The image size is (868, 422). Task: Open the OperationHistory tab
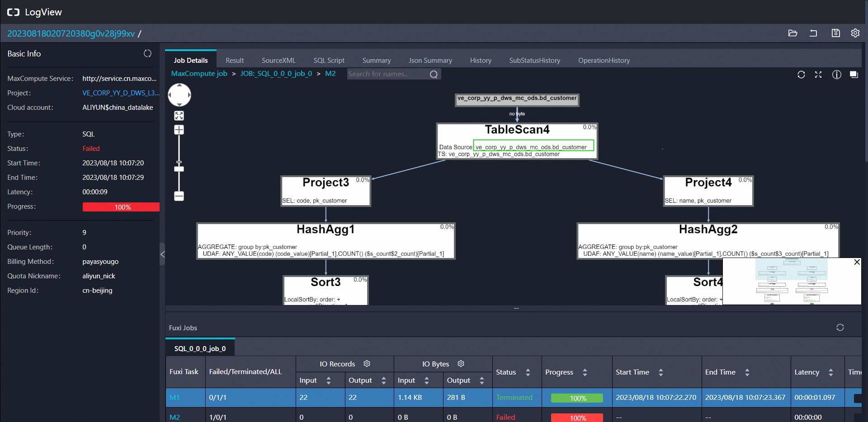click(604, 60)
